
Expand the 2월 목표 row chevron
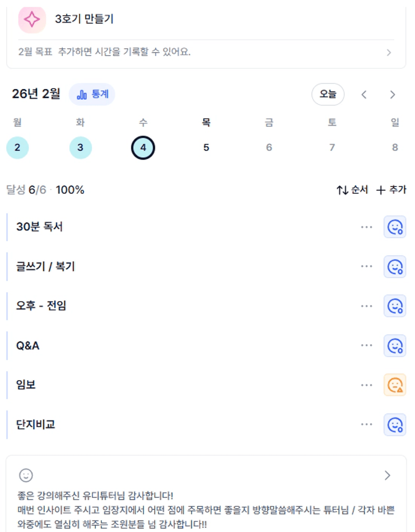coord(389,52)
